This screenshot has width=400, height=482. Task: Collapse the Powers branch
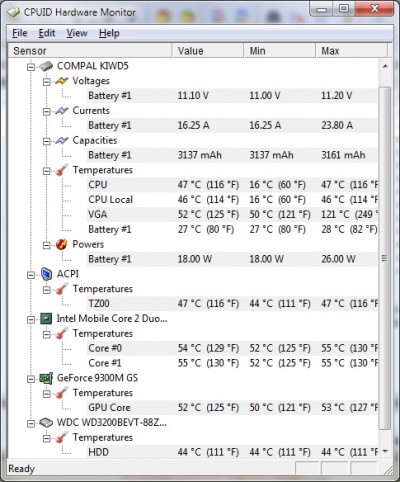point(47,245)
